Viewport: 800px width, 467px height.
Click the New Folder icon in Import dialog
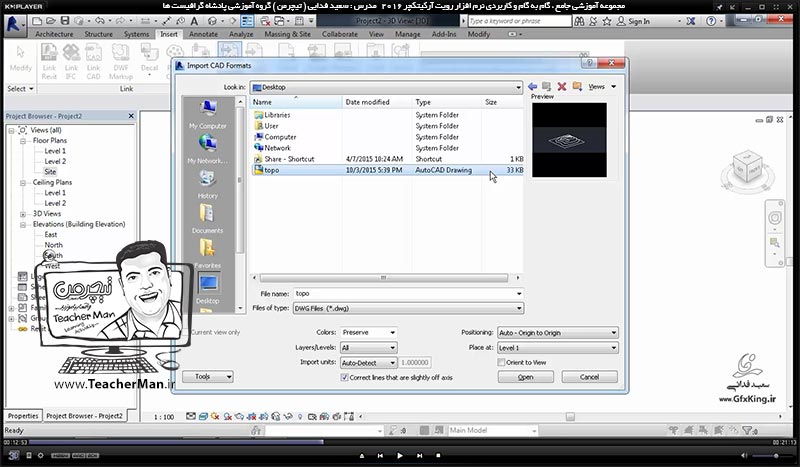pos(577,86)
